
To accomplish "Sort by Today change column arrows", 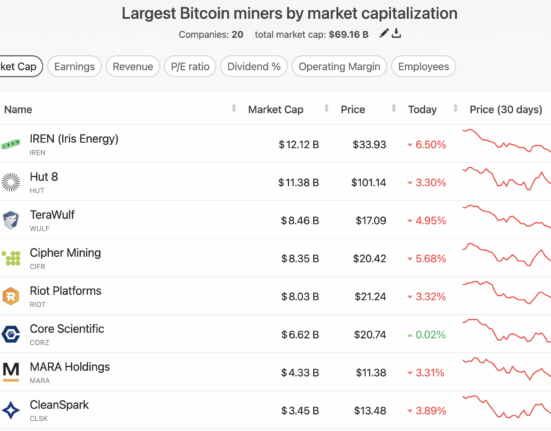I will (455, 109).
